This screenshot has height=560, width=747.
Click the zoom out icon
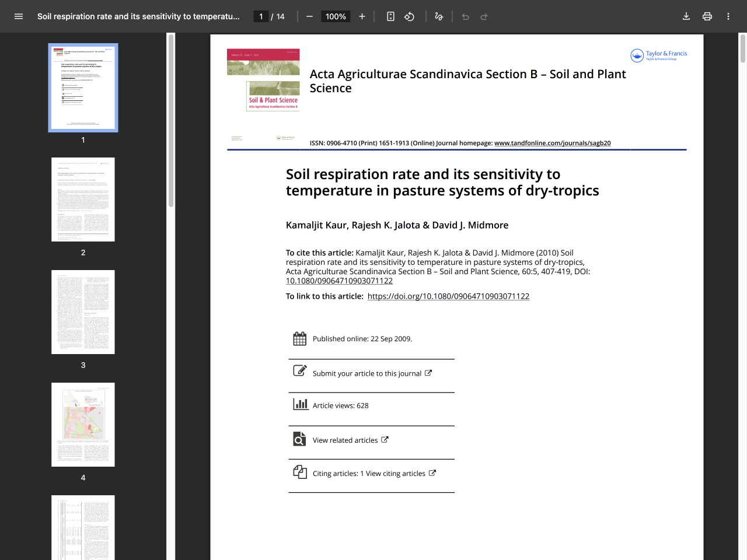click(x=309, y=16)
